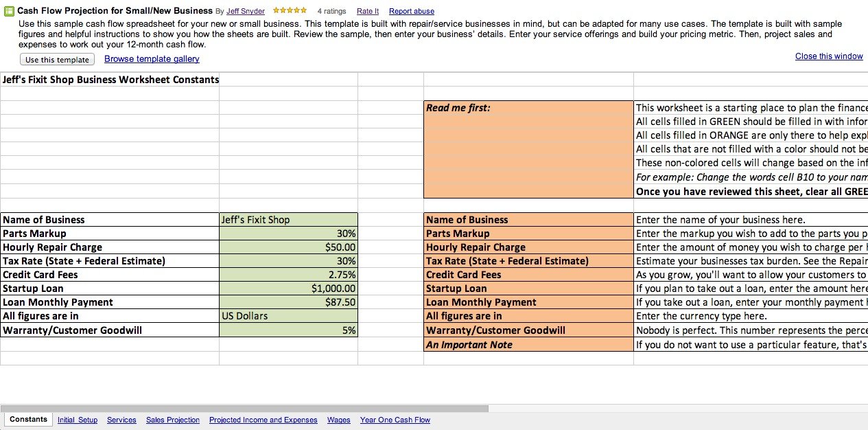Select the orange 'Warranty/Customer Goodwill' cell
Image resolution: width=868 pixels, height=430 pixels.
point(528,330)
